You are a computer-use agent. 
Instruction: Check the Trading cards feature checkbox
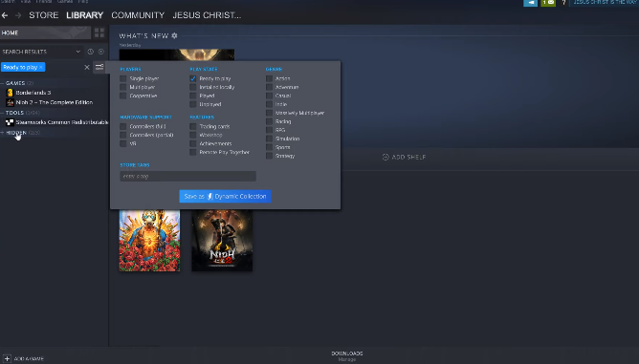[x=193, y=127]
